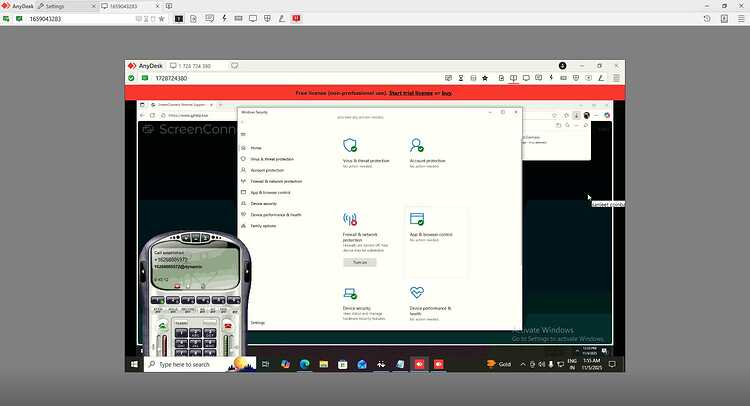Open session history icon at outer top right
The height and width of the screenshot is (406, 750).
[707, 19]
